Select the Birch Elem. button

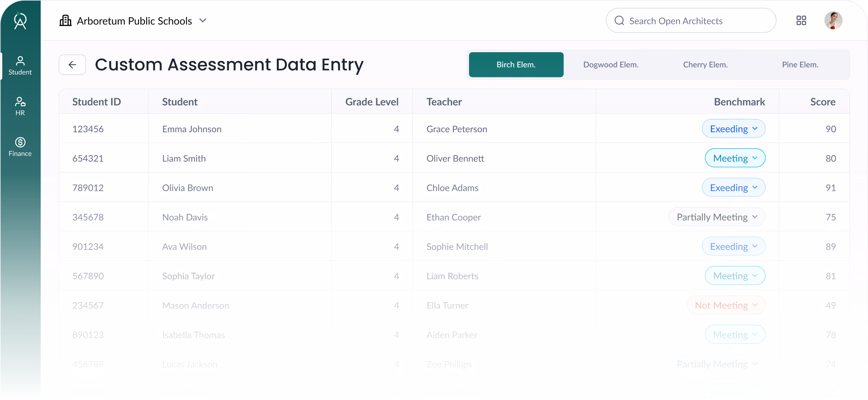coord(516,64)
